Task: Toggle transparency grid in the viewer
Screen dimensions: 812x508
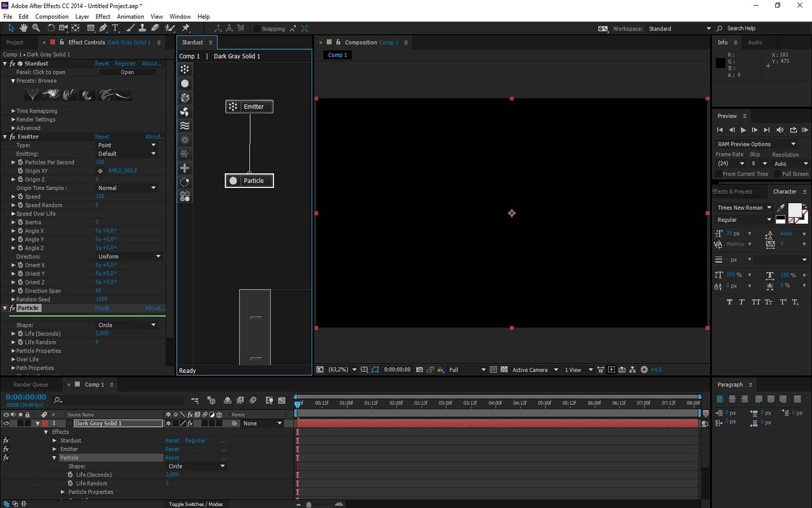Action: [x=504, y=370]
